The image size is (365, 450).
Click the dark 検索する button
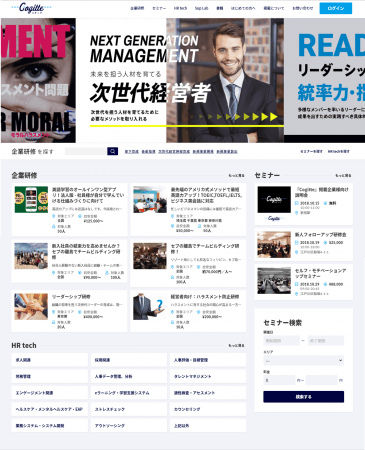click(x=303, y=397)
